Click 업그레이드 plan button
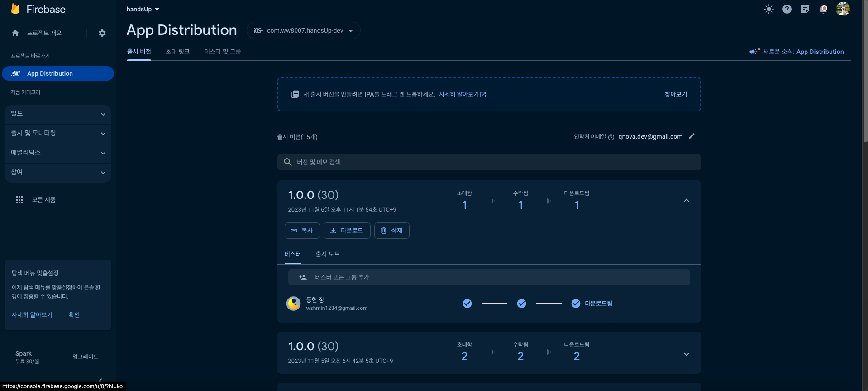 (86, 357)
